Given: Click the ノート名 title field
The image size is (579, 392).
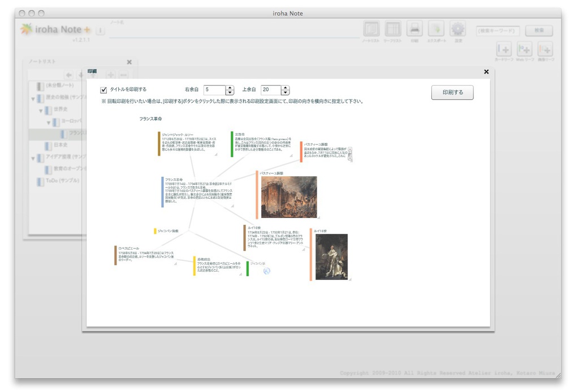Looking at the screenshot, I should [x=235, y=31].
